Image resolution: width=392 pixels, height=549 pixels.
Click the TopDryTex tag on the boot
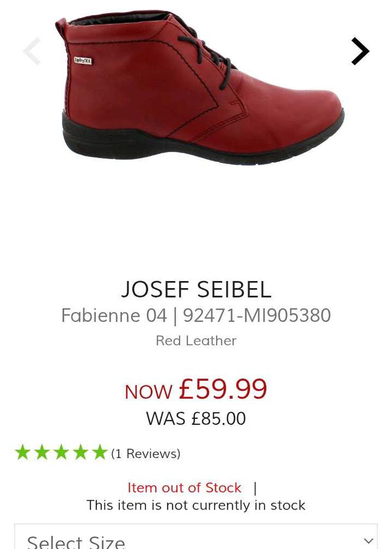(x=82, y=60)
